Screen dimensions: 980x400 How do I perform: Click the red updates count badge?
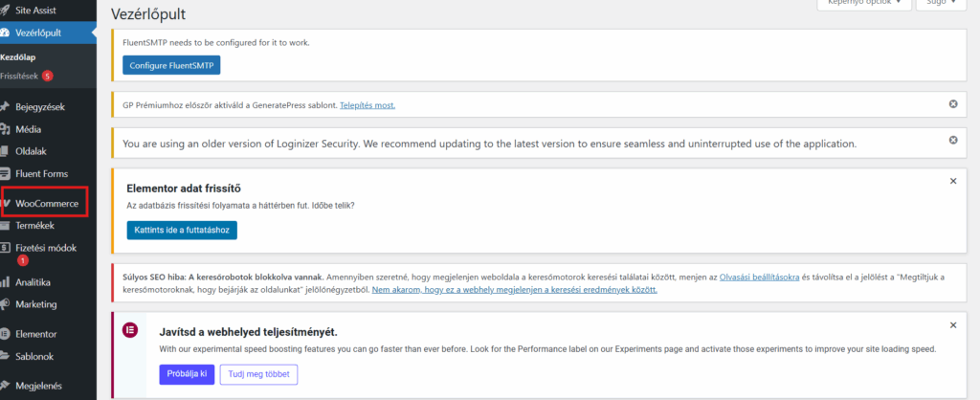[x=47, y=76]
